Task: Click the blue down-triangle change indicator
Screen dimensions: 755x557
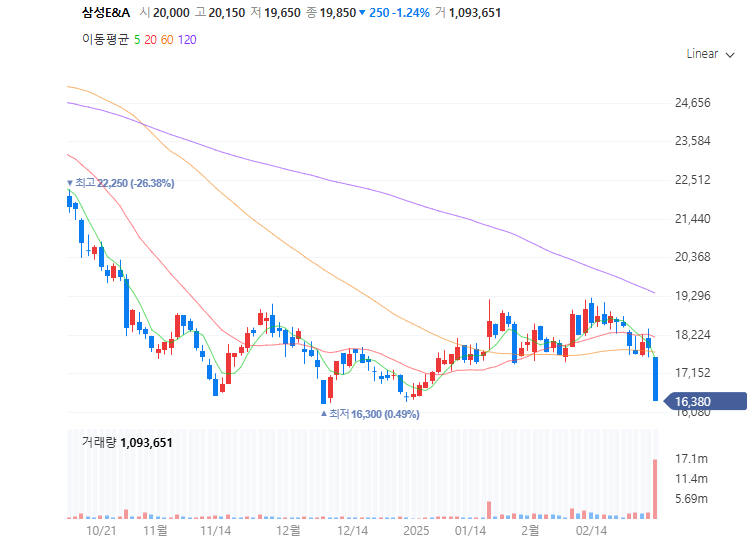Action: [x=363, y=13]
